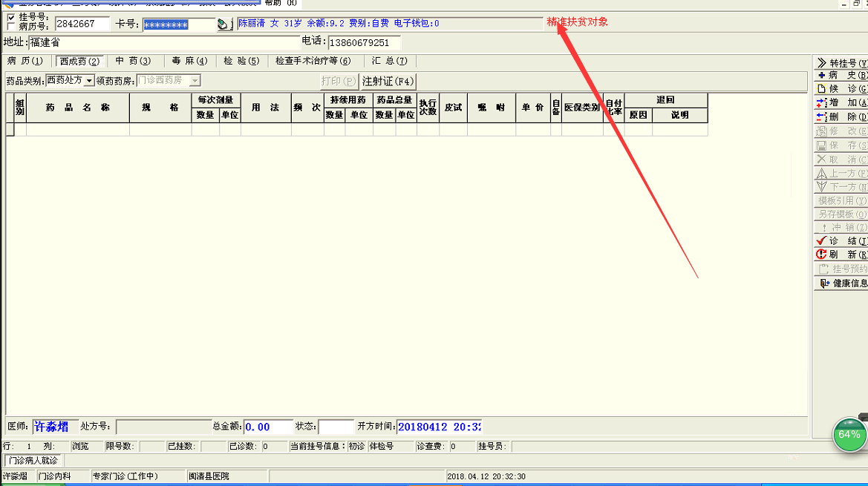The image size is (868, 486).
Task: Click the 药品名称 column header
Action: click(78, 108)
